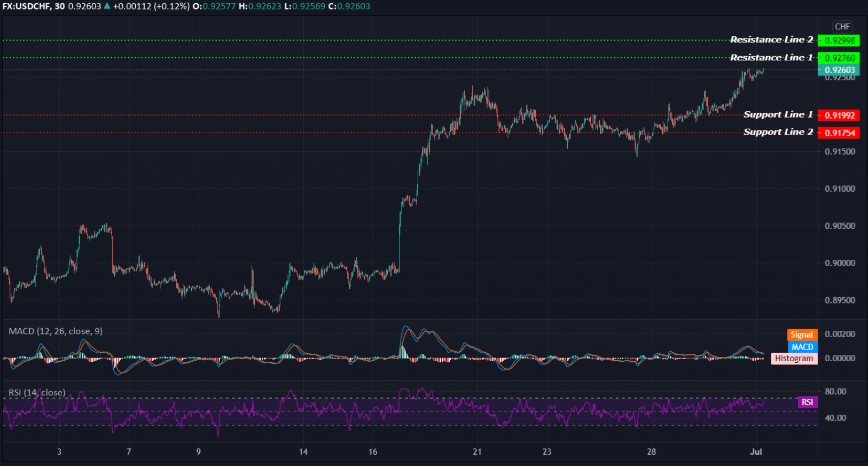Click the O:0.92577 open value

point(214,6)
